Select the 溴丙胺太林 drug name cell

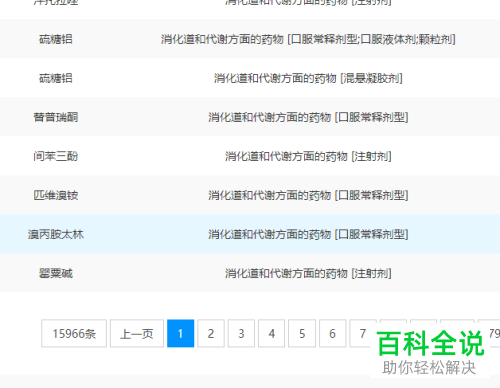tap(56, 234)
